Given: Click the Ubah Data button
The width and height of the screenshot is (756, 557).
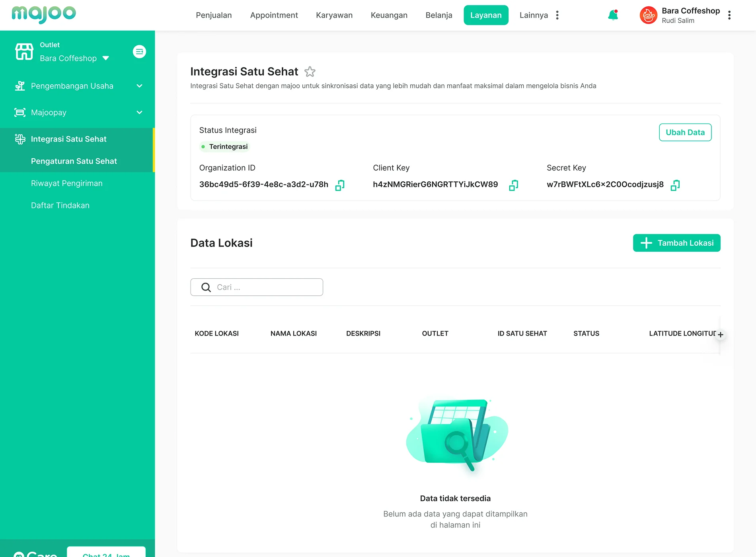Looking at the screenshot, I should click(x=685, y=132).
